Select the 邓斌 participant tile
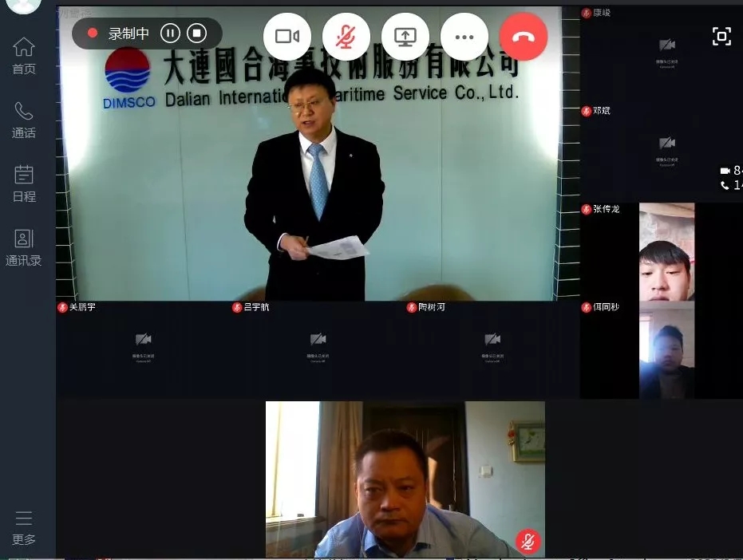Image resolution: width=743 pixels, height=560 pixels. (x=662, y=154)
